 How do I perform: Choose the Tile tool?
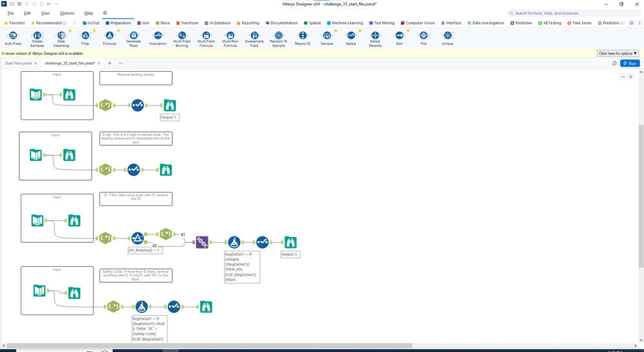pos(423,36)
